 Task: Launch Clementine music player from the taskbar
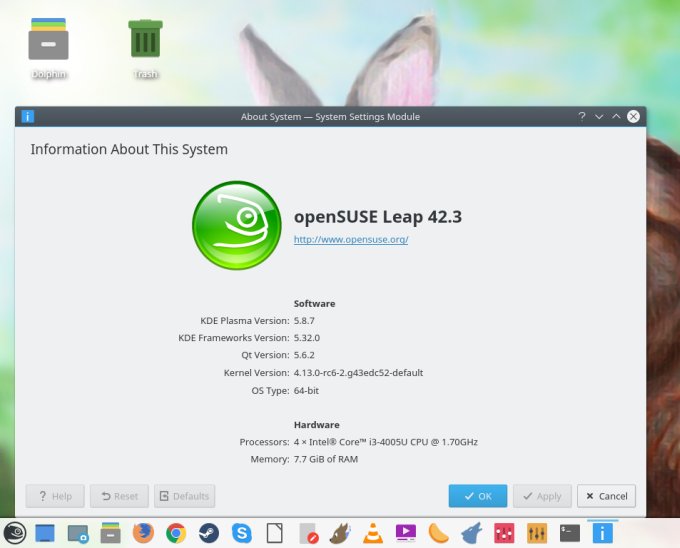pyautogui.click(x=438, y=533)
